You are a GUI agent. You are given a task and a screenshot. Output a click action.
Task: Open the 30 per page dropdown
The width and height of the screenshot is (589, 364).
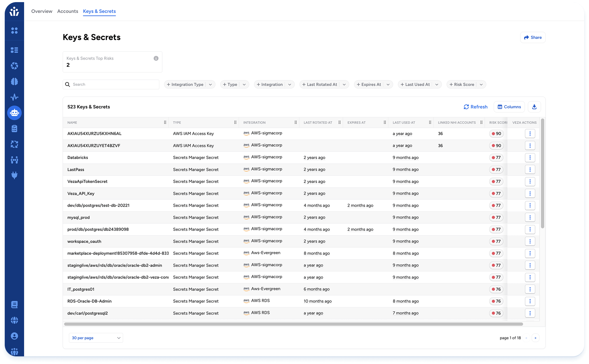[96, 338]
